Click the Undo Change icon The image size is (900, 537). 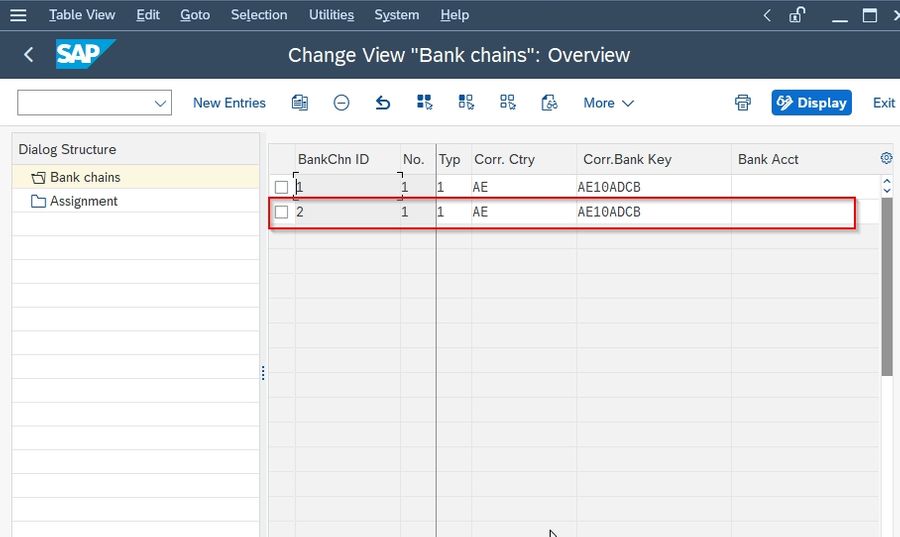383,103
